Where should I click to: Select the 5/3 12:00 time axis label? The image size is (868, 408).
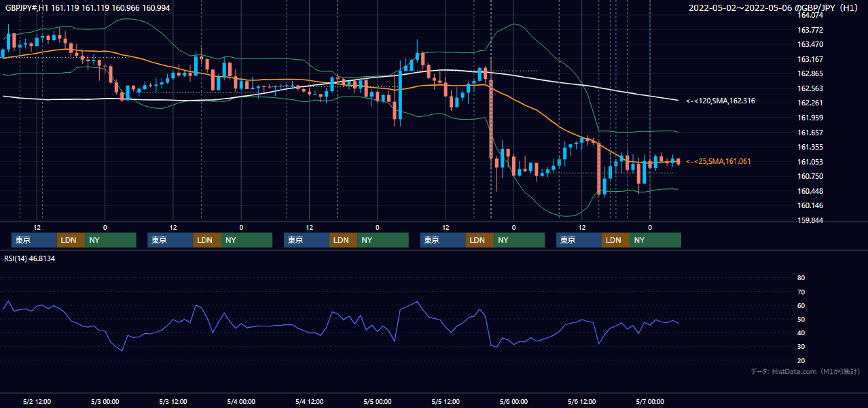(x=173, y=401)
